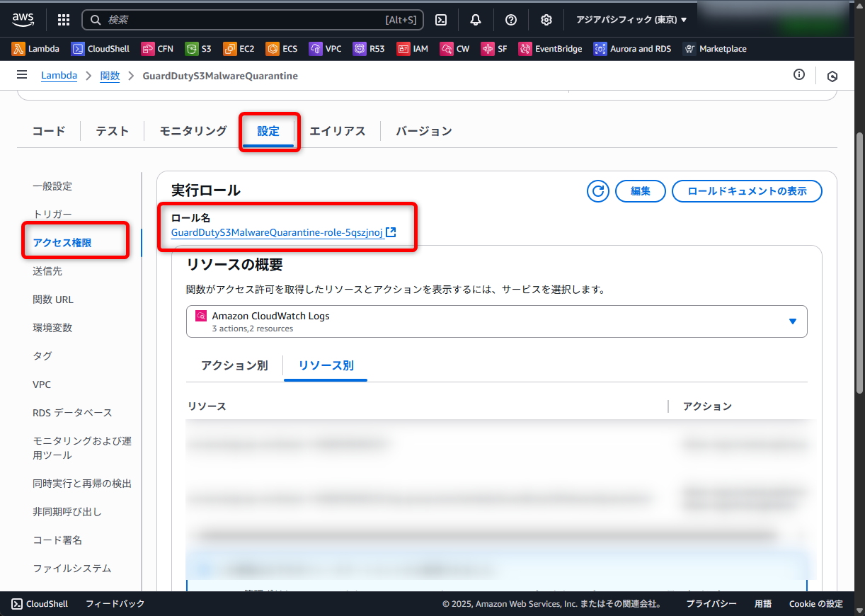
Task: Open the GuardDutyS3MalwareQuarantine-role-5qszjnoj role link
Action: [x=277, y=232]
